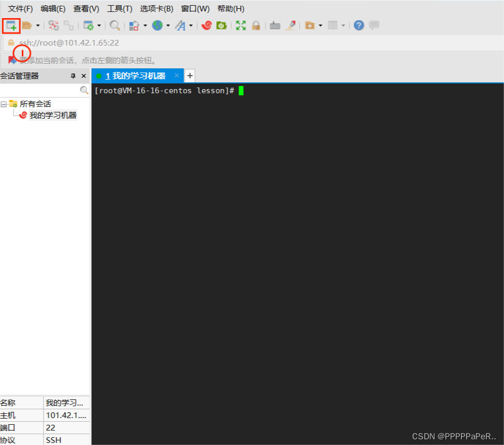This screenshot has height=445, width=504.
Task: Open the 工具(T) menu
Action: (120, 9)
